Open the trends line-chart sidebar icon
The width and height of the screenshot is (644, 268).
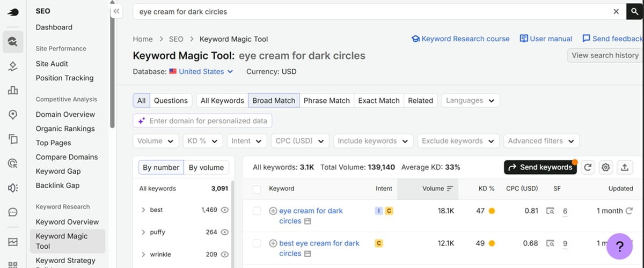click(13, 242)
